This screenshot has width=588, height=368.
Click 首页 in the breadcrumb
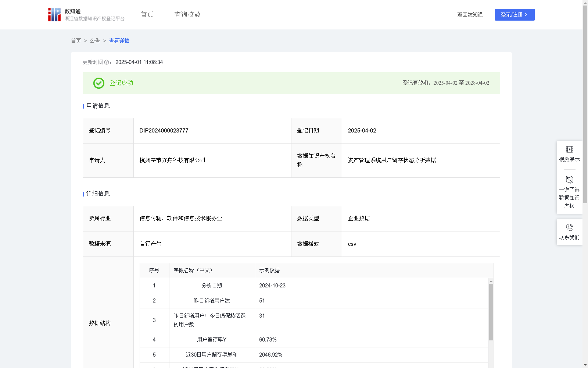pyautogui.click(x=76, y=41)
